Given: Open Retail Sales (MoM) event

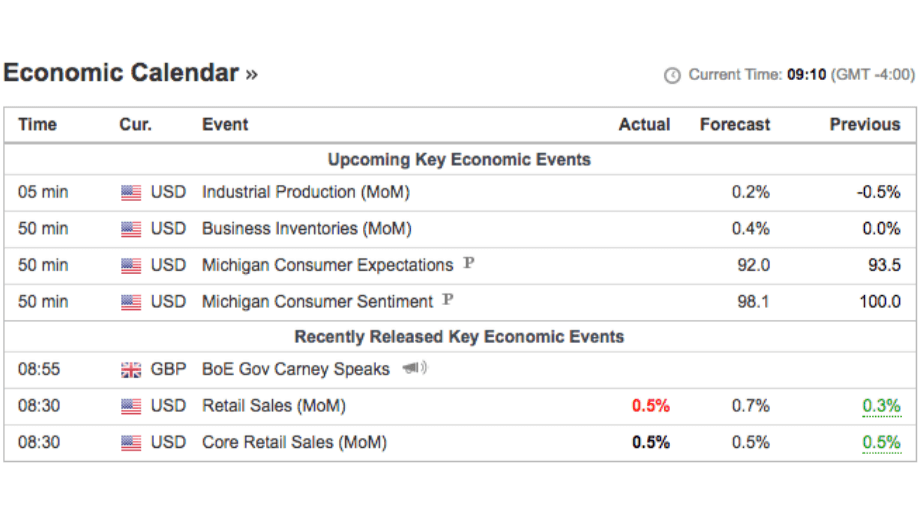Looking at the screenshot, I should click(x=273, y=406).
